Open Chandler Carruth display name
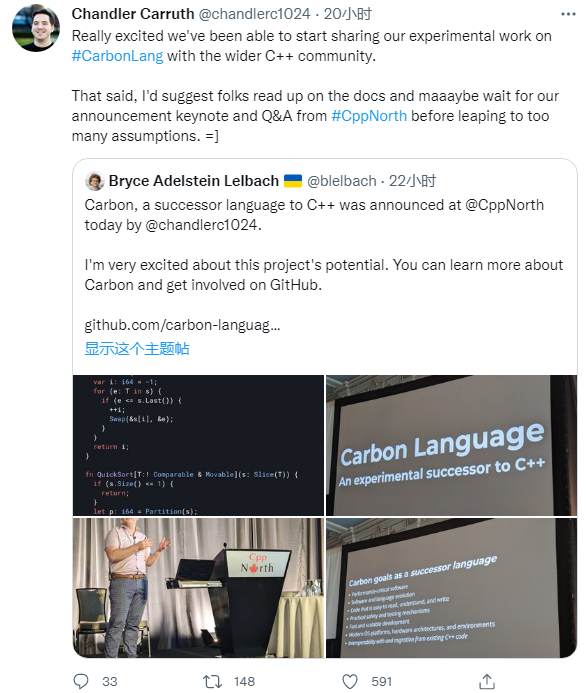Screen dimensions: 586x693 133,14
